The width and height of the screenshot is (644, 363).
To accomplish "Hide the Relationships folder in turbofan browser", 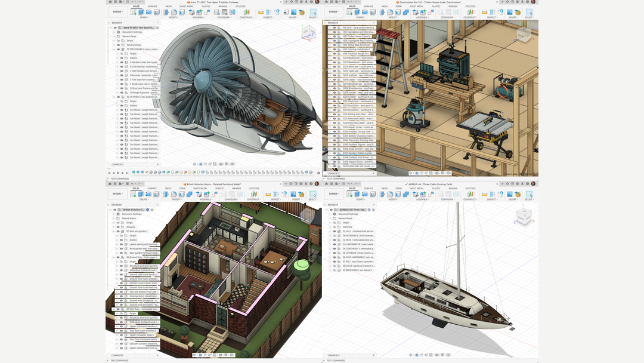I will pos(118,45).
